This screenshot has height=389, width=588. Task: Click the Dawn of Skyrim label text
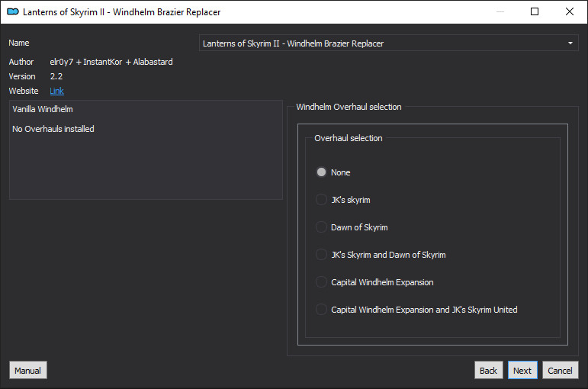pos(359,227)
